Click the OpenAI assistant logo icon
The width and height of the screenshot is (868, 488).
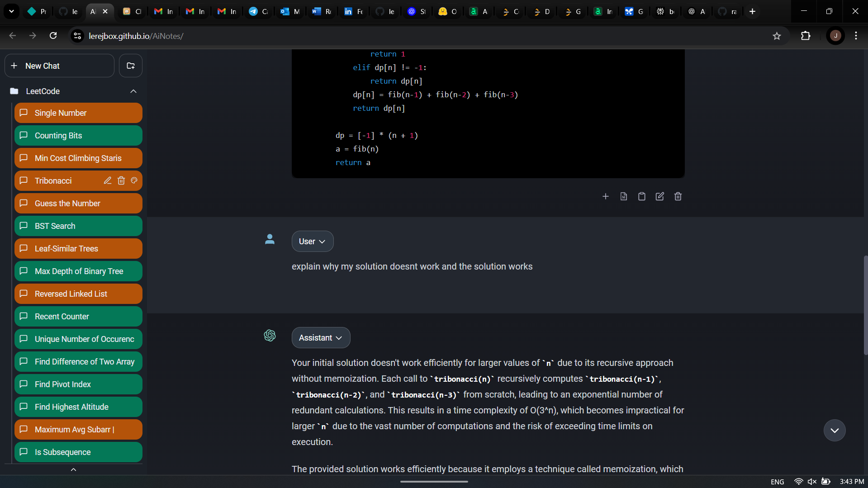[x=270, y=336]
